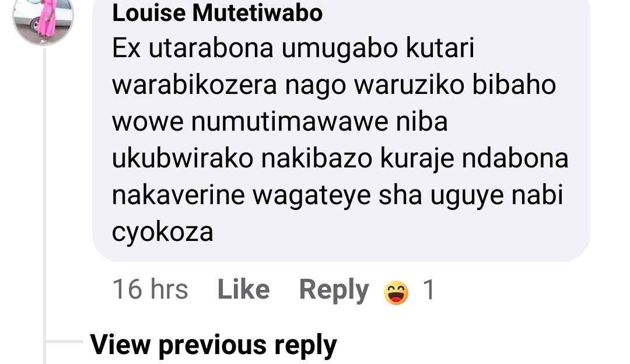Click the word 'cyokoza' in the comment
This screenshot has height=364, width=630.
click(x=162, y=232)
